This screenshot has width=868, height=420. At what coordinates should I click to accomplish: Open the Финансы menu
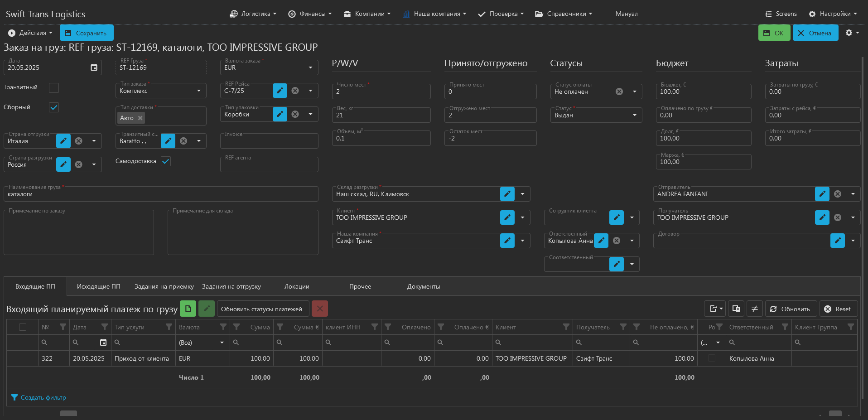click(x=310, y=14)
